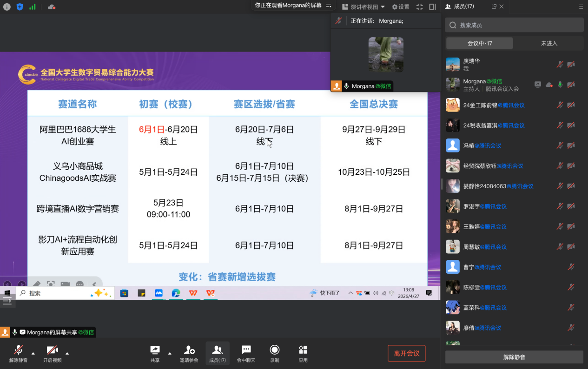Switch to the 未进入 tab
The width and height of the screenshot is (588, 369).
click(549, 43)
